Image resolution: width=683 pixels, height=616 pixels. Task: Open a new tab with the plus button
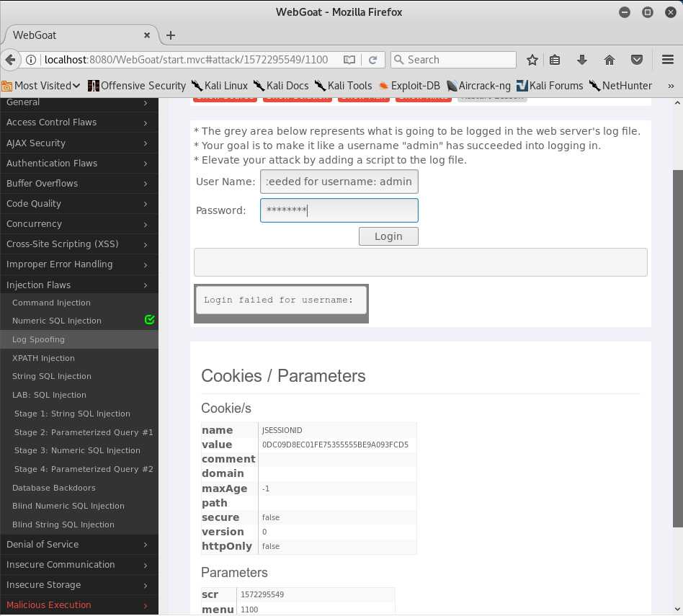point(171,35)
